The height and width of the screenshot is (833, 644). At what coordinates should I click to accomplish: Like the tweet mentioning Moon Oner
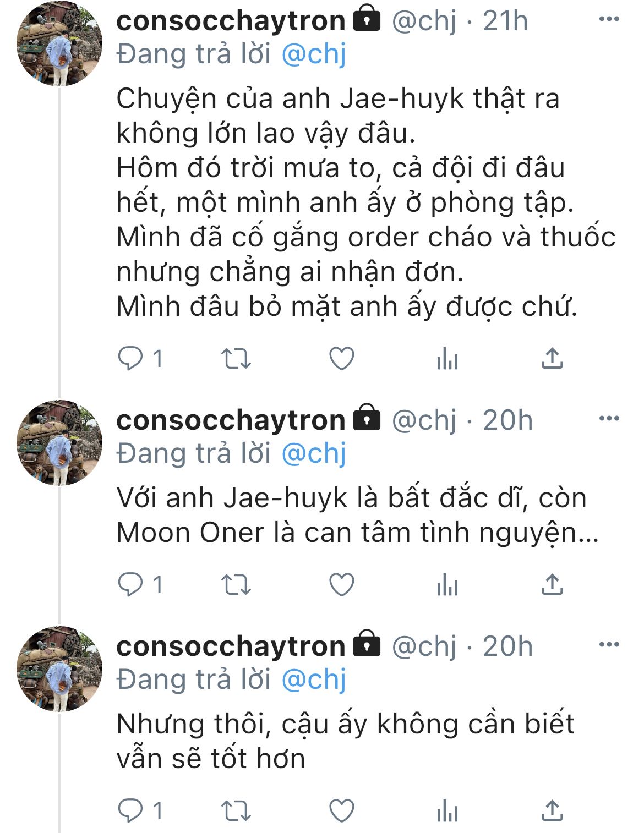point(341,584)
